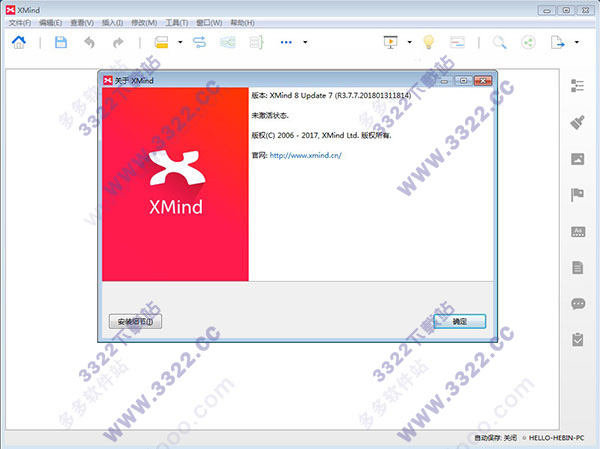Open the topic insert dropdown arrow
Viewport: 600px width, 449px height.
180,42
